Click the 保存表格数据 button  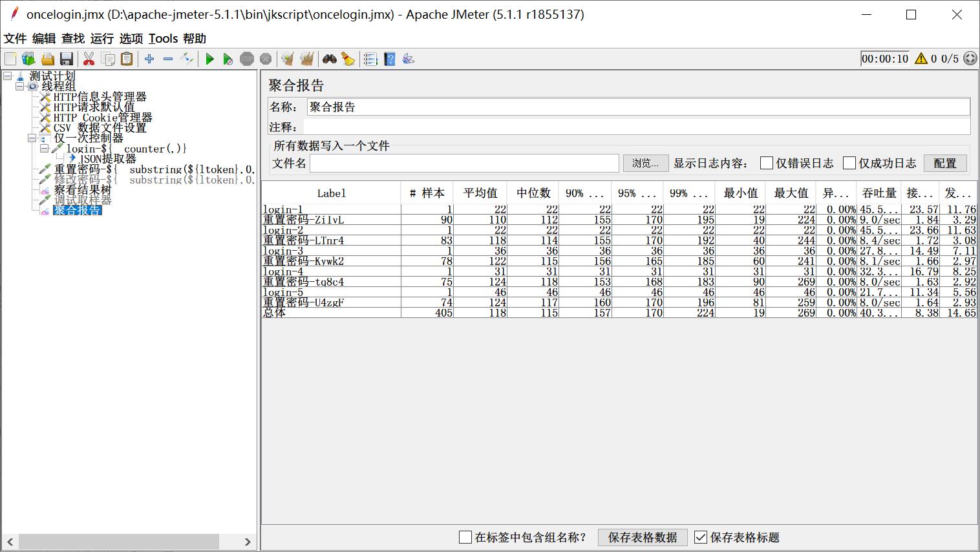(643, 537)
